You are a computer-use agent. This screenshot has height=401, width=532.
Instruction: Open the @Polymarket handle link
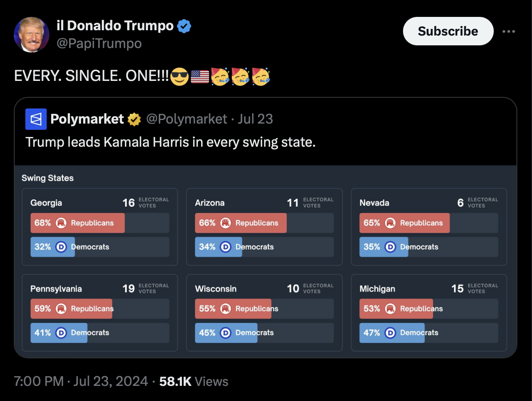pos(187,119)
